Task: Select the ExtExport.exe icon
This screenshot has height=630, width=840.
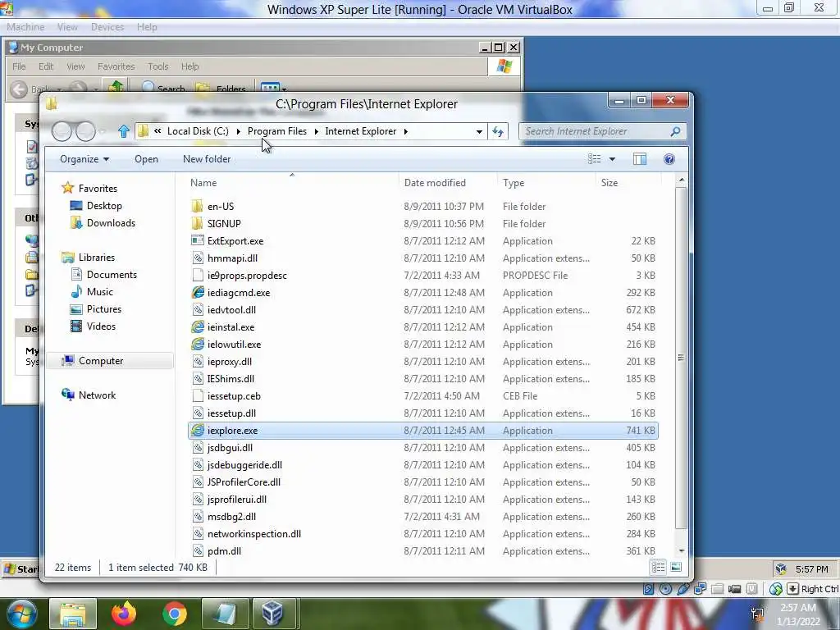Action: (198, 241)
